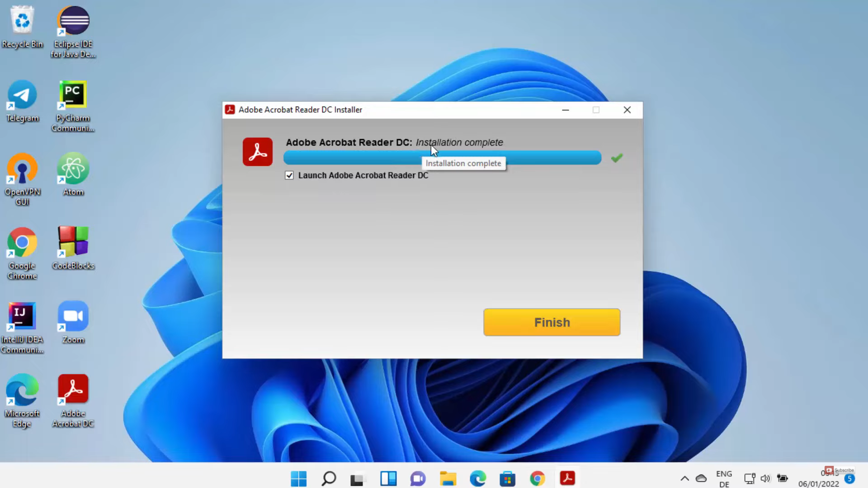This screenshot has width=868, height=488.
Task: Expand the hidden icons tray chevron
Action: pos(685,478)
